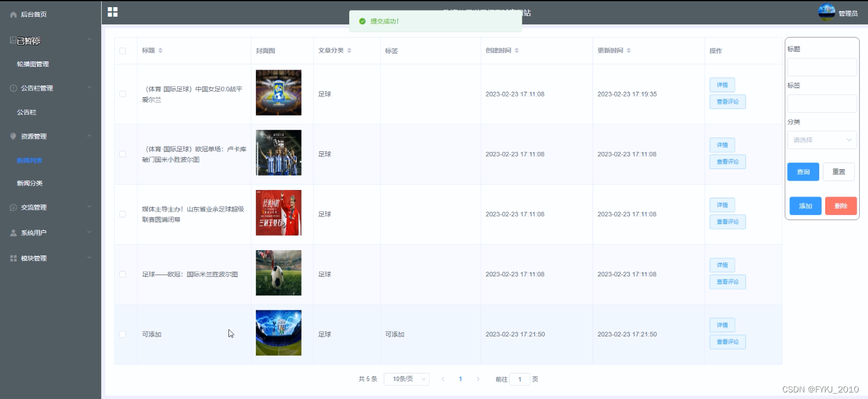Click 详情 for 山东省业余足球超级联赛 row

(x=722, y=205)
